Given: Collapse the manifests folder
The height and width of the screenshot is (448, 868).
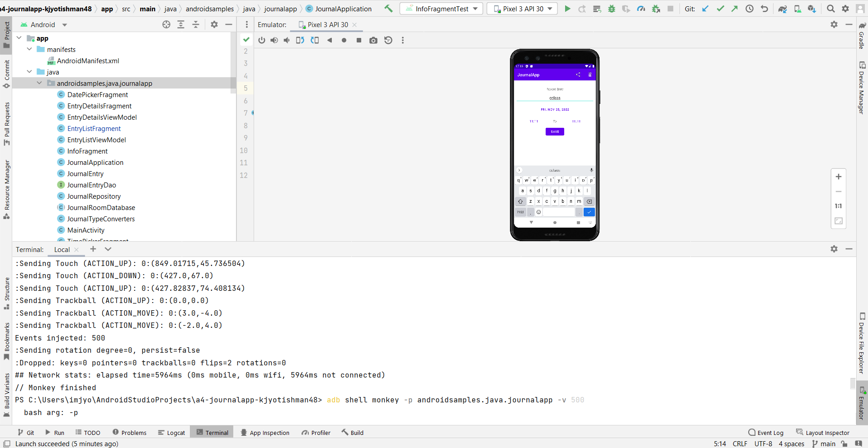Looking at the screenshot, I should pyautogui.click(x=29, y=49).
